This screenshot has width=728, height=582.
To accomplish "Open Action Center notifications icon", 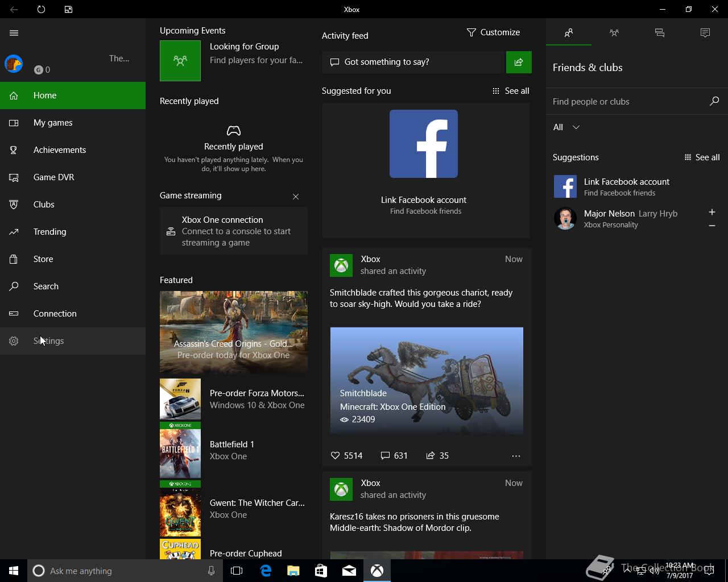I will (x=709, y=571).
